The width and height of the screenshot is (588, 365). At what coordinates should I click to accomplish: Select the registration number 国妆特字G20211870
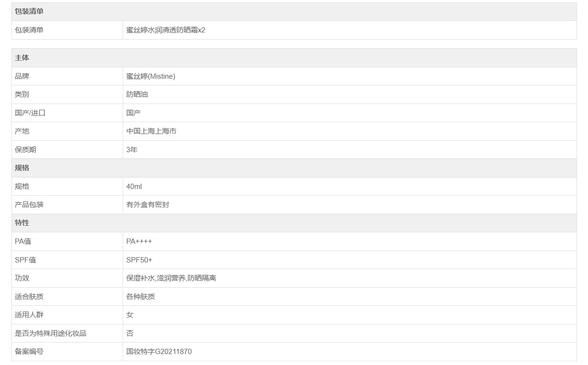pos(159,352)
